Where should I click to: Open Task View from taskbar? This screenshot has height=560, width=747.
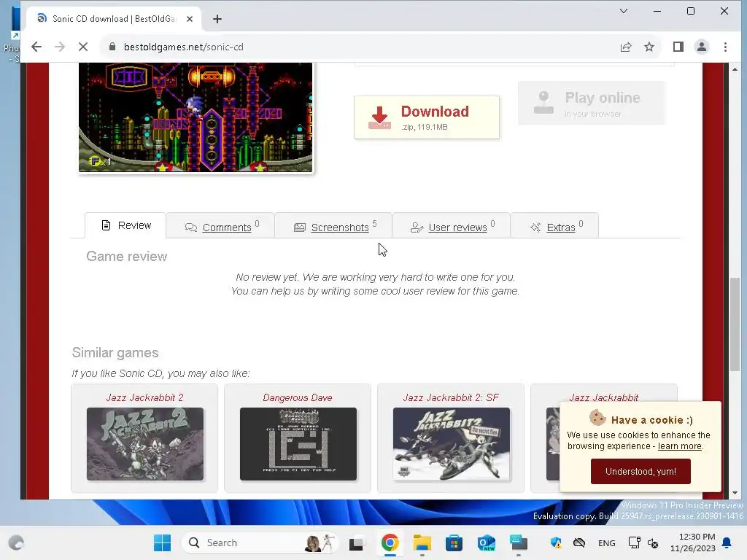coord(356,542)
